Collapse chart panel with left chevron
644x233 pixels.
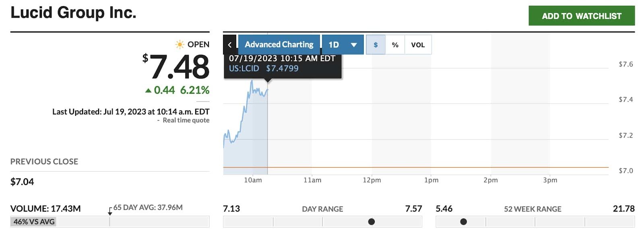point(229,45)
